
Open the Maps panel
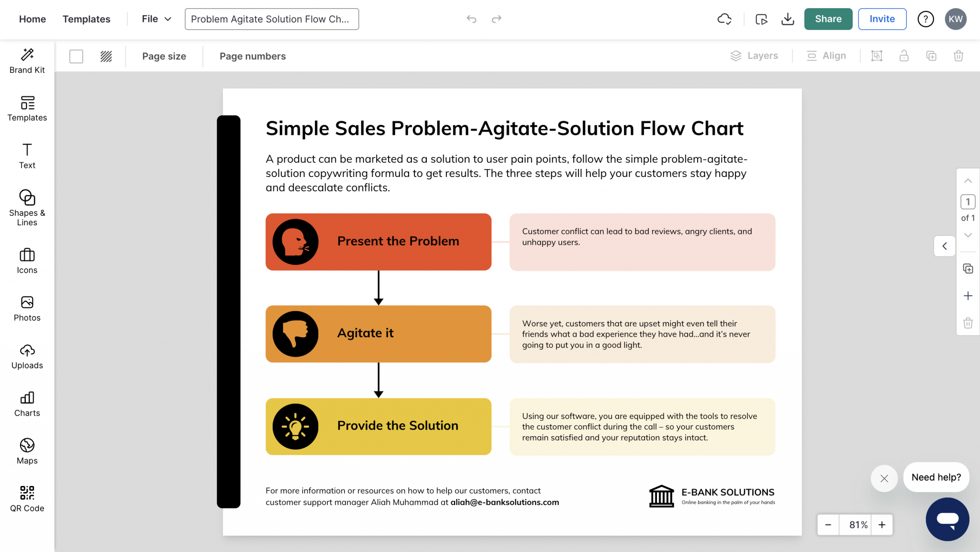click(x=27, y=450)
